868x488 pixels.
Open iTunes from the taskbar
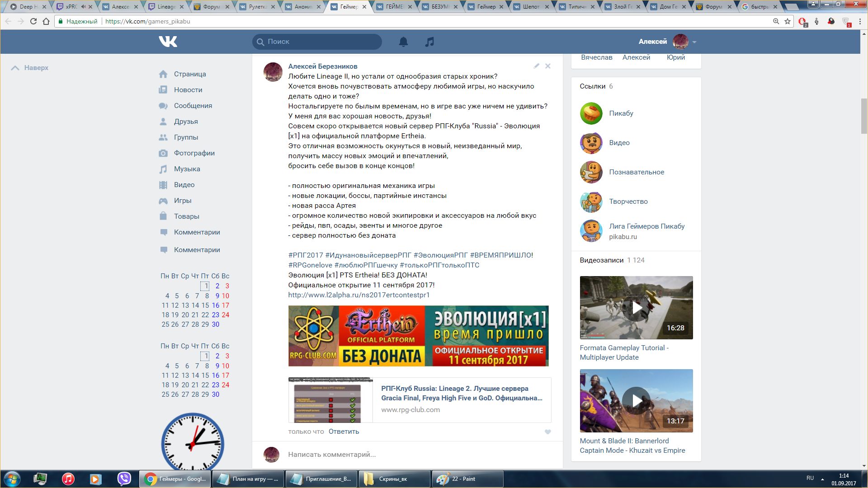click(68, 479)
